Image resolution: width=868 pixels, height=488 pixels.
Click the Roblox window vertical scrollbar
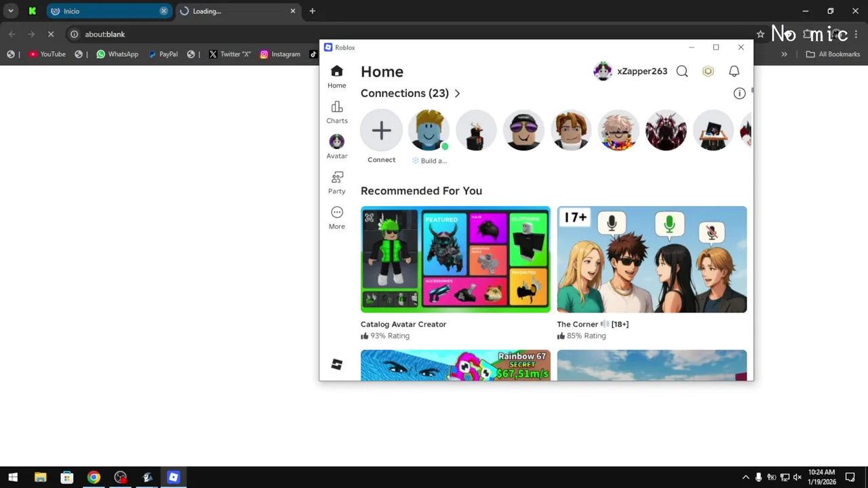click(x=752, y=90)
